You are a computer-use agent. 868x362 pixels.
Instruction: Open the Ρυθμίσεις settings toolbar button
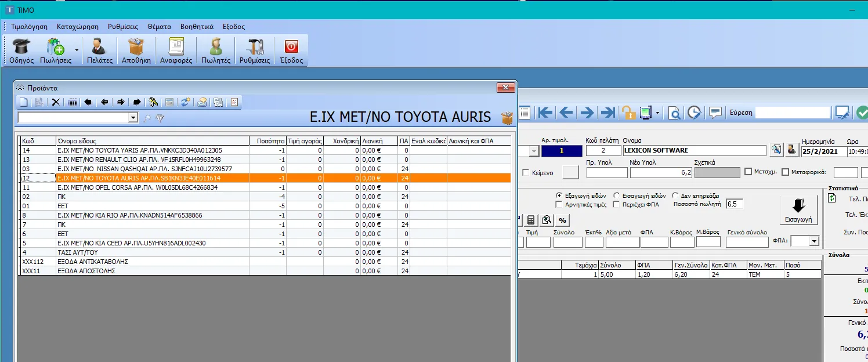coord(255,50)
